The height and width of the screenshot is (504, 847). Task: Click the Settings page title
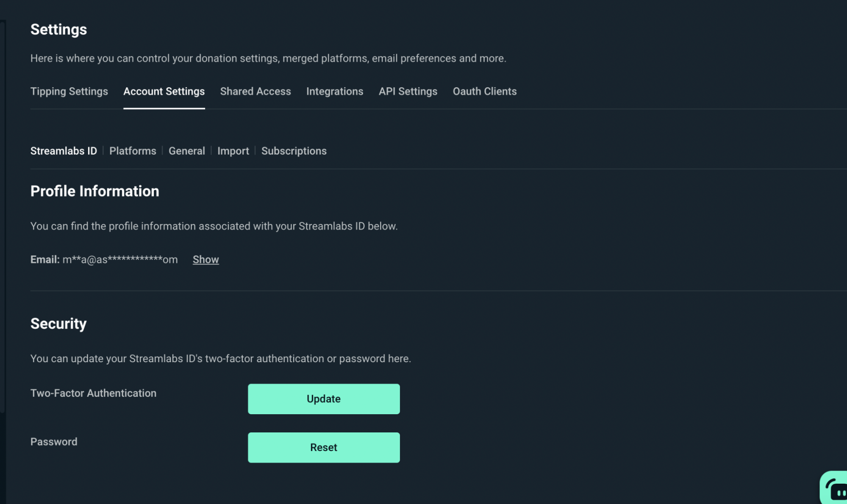point(58,29)
